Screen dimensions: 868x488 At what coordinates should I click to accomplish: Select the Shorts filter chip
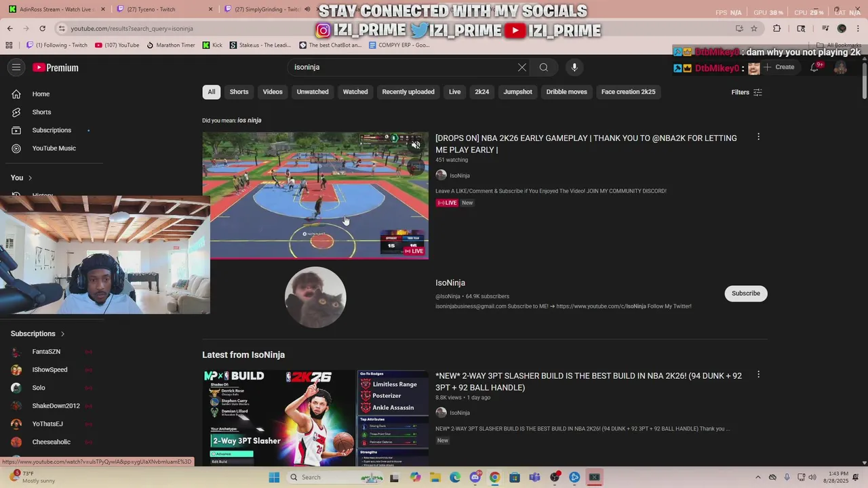click(239, 91)
